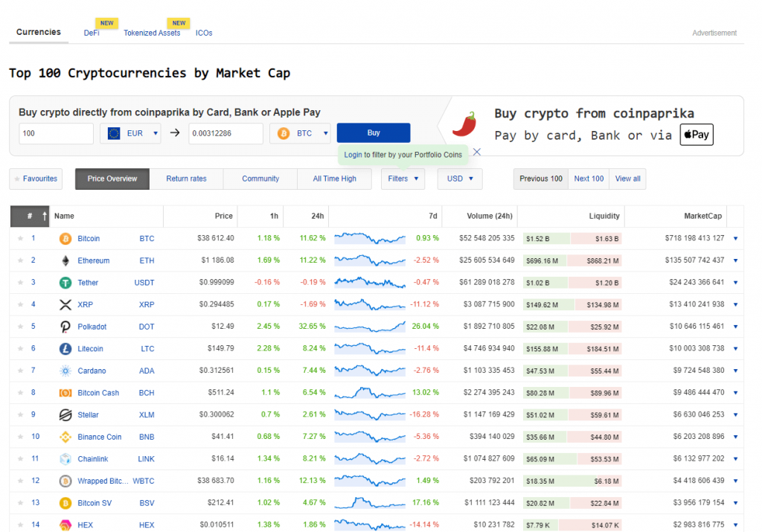The image size is (762, 532).
Task: Toggle favourite star for Bitcoin row
Action: 20,239
